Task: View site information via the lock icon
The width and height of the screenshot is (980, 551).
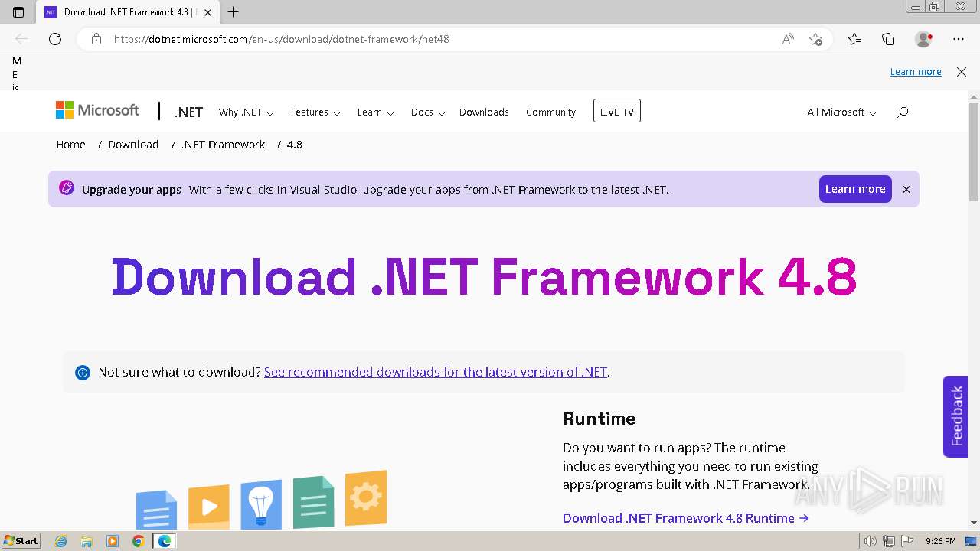Action: click(x=96, y=39)
